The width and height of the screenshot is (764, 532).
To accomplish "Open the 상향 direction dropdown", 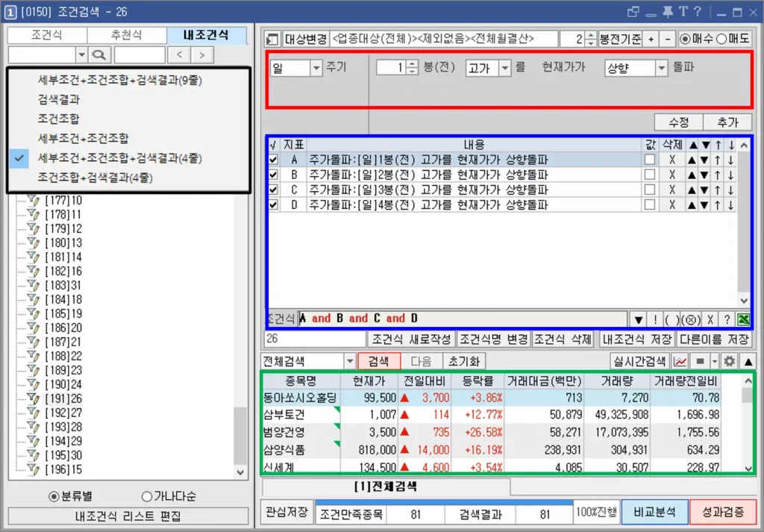I will (661, 68).
